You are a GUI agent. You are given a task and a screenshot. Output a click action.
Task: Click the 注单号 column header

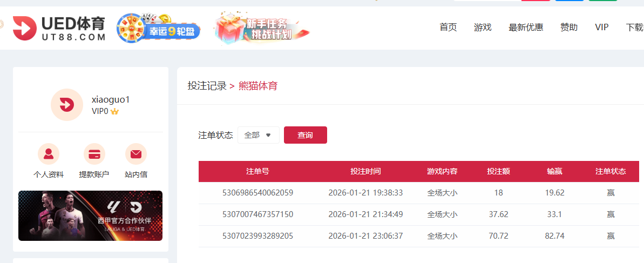click(x=257, y=171)
